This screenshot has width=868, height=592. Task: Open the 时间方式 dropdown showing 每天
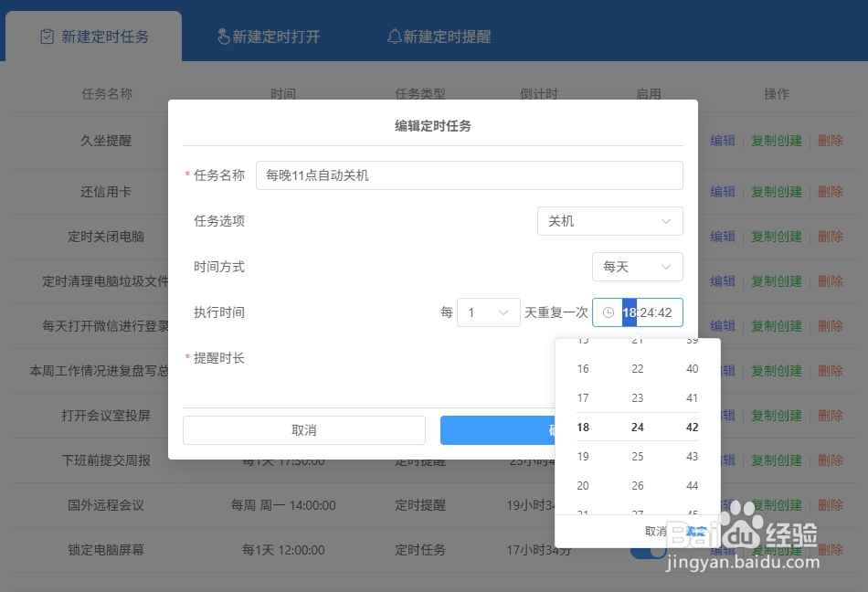pos(637,267)
